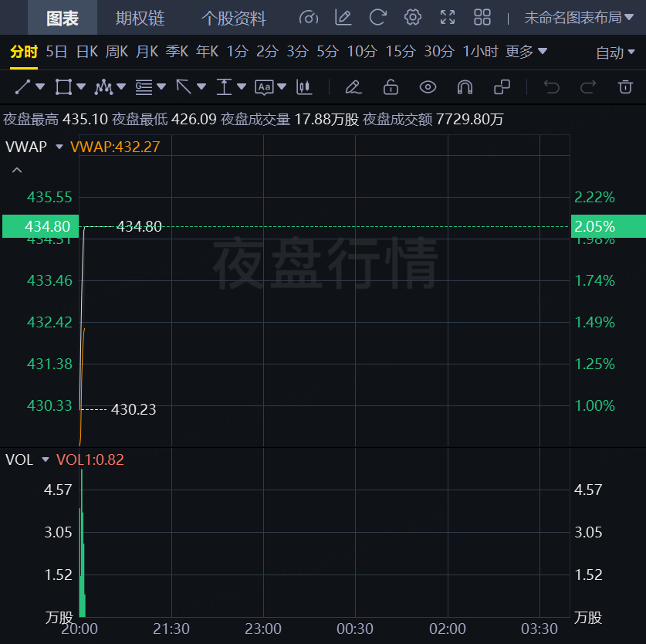646x644 pixels.
Task: Click the candlestick chart type icon
Action: coord(304,87)
